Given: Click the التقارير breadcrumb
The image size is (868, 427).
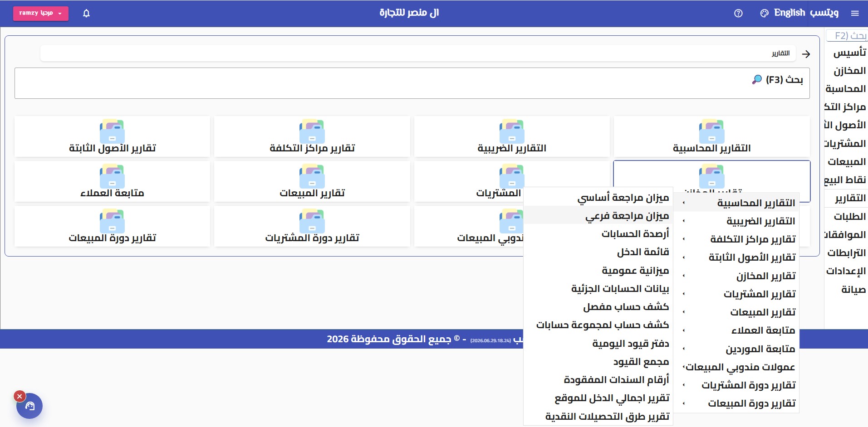Looking at the screenshot, I should click(x=780, y=53).
